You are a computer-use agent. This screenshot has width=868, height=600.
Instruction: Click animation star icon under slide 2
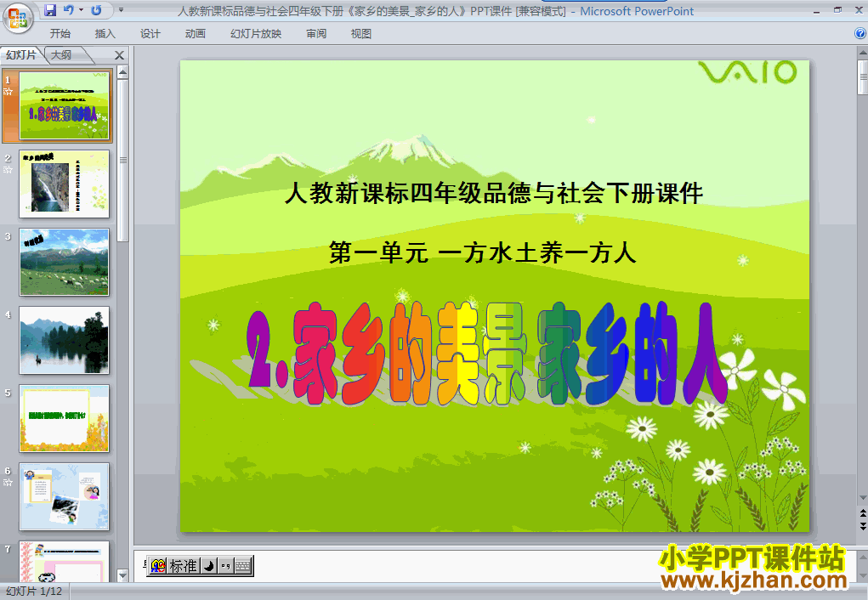click(x=8, y=170)
